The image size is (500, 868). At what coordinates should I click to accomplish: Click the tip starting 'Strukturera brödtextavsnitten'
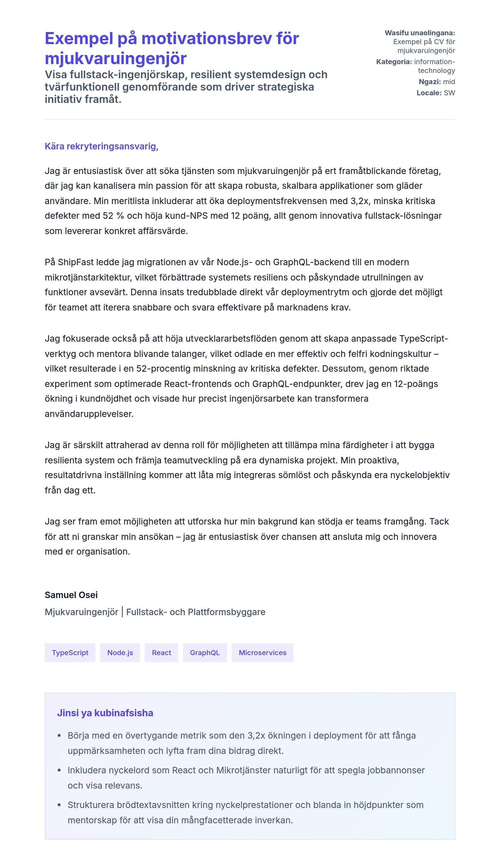[245, 812]
